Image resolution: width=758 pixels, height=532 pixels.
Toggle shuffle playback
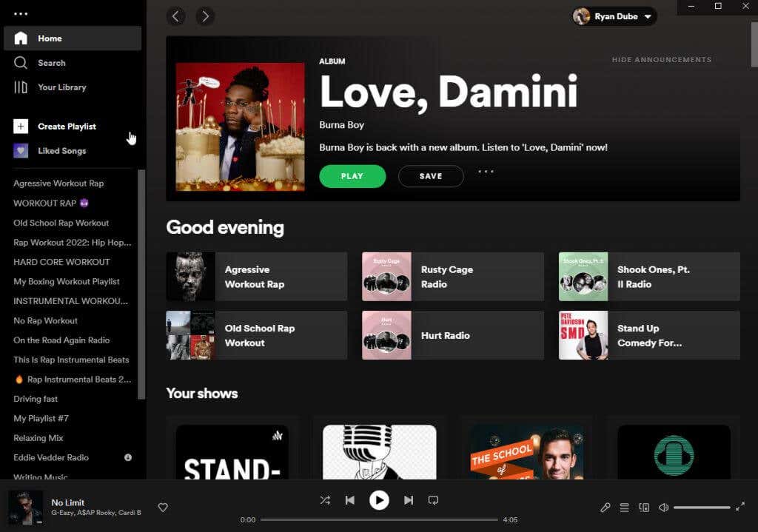pyautogui.click(x=326, y=500)
